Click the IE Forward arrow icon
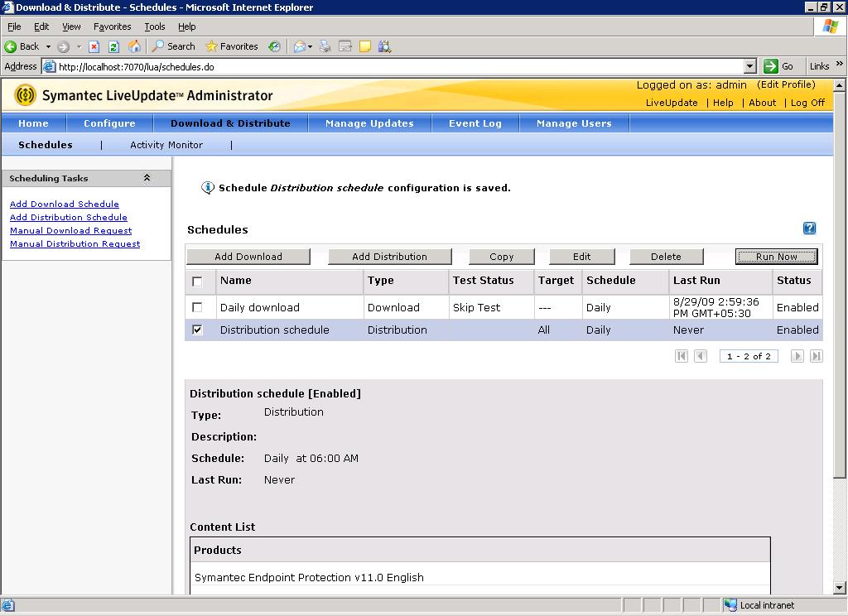Image resolution: width=848 pixels, height=616 pixels. tap(63, 46)
